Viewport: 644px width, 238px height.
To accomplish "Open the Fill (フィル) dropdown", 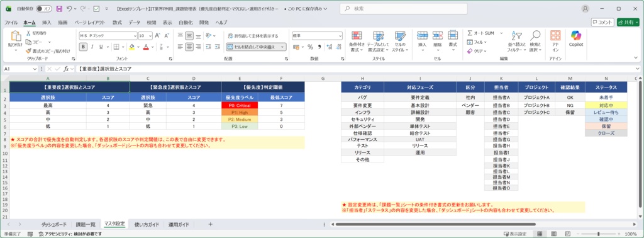I will point(477,42).
